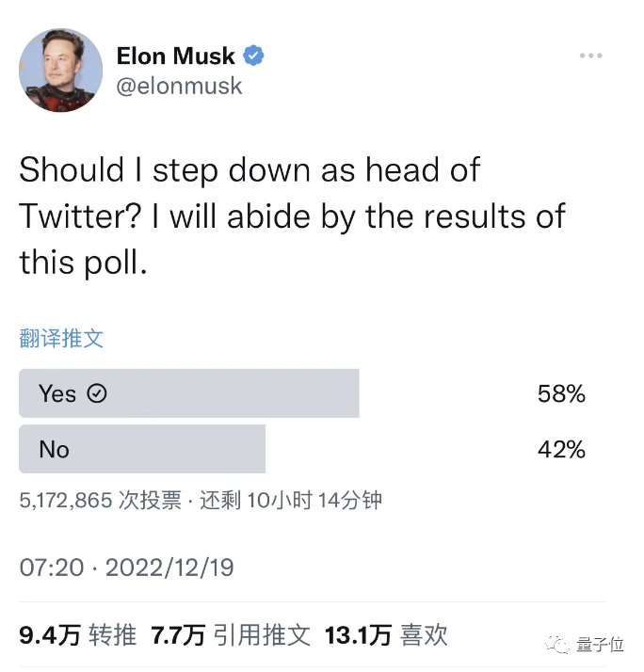
Task: View the 7.7万 引用推文 quote tweets
Action: click(x=231, y=634)
